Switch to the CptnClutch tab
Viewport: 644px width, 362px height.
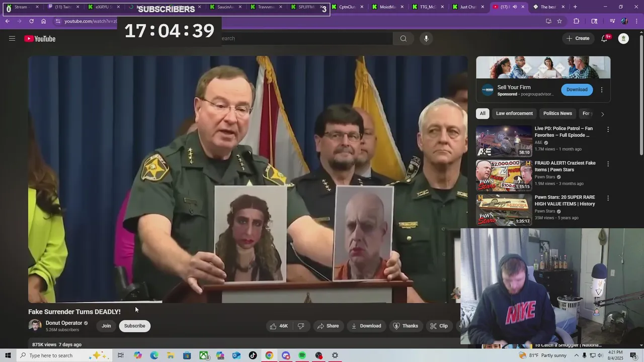point(351,7)
